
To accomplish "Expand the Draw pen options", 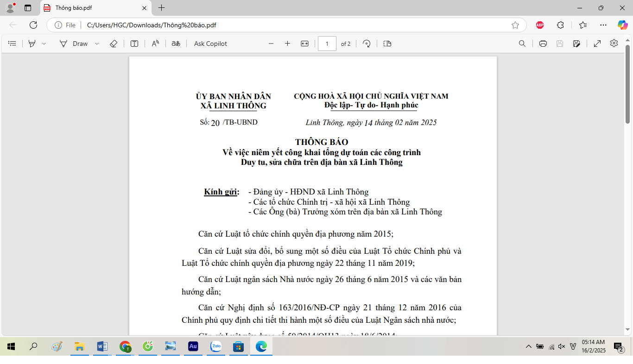I will (97, 44).
